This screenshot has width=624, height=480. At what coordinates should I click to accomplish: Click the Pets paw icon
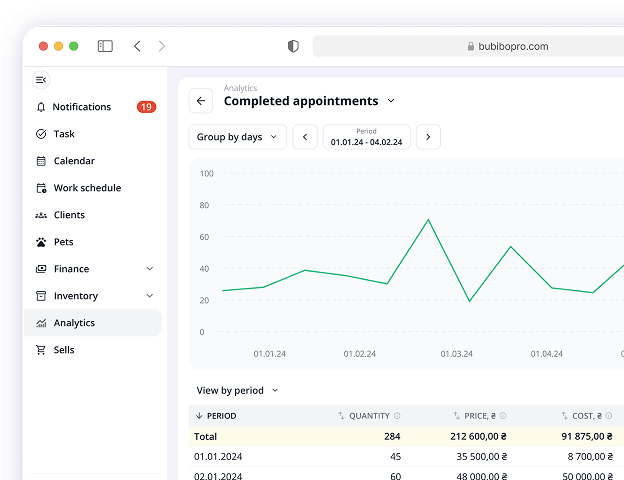coord(41,242)
